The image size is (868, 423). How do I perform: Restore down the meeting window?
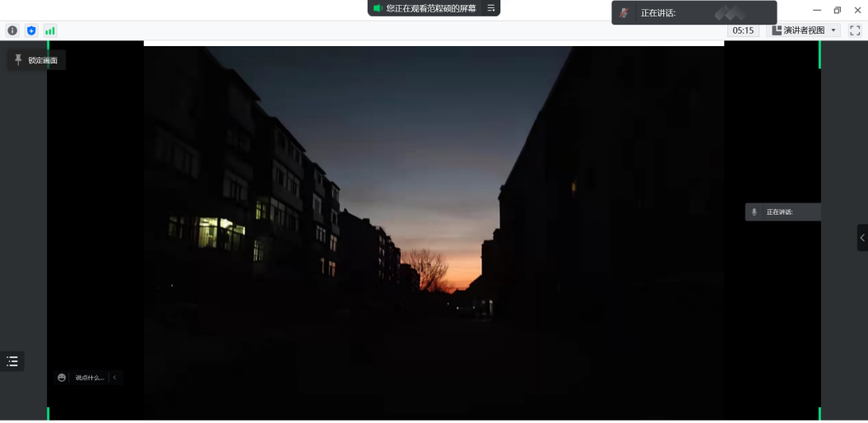(838, 10)
